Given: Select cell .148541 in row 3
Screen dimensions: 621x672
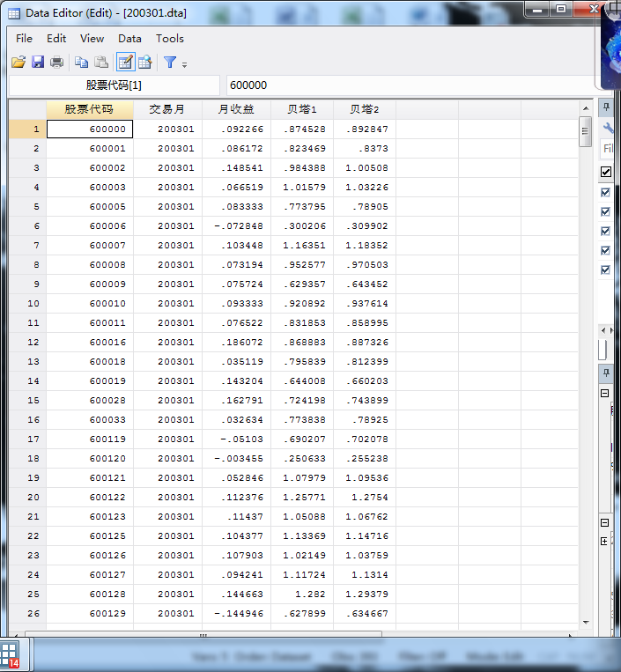Looking at the screenshot, I should point(237,168).
